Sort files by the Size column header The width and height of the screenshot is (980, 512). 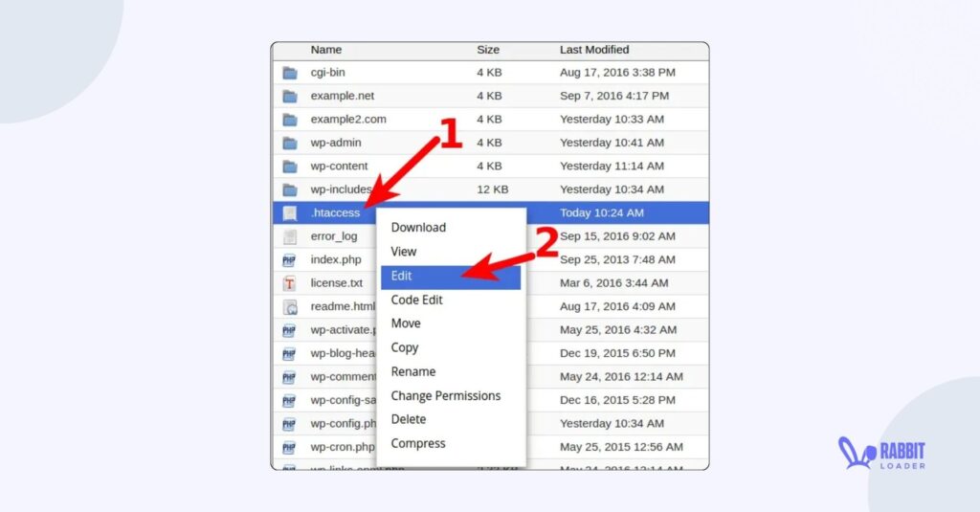pyautogui.click(x=488, y=50)
